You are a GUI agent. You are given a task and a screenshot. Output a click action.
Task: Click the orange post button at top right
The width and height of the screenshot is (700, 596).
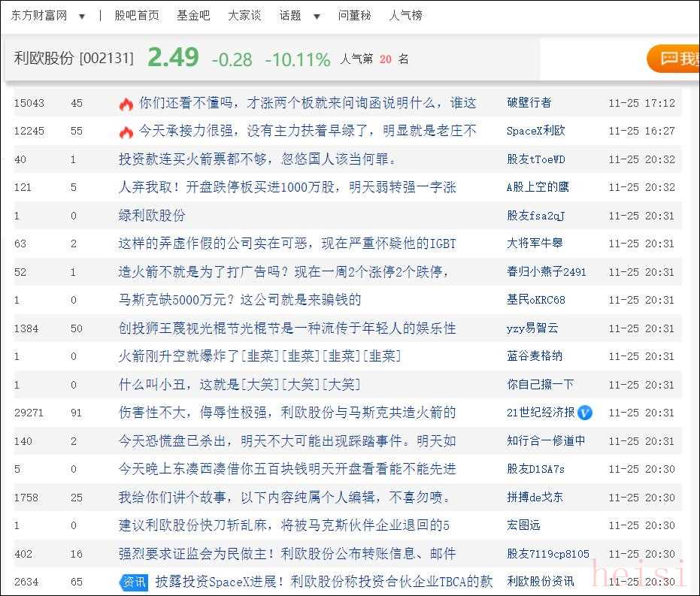tap(674, 59)
